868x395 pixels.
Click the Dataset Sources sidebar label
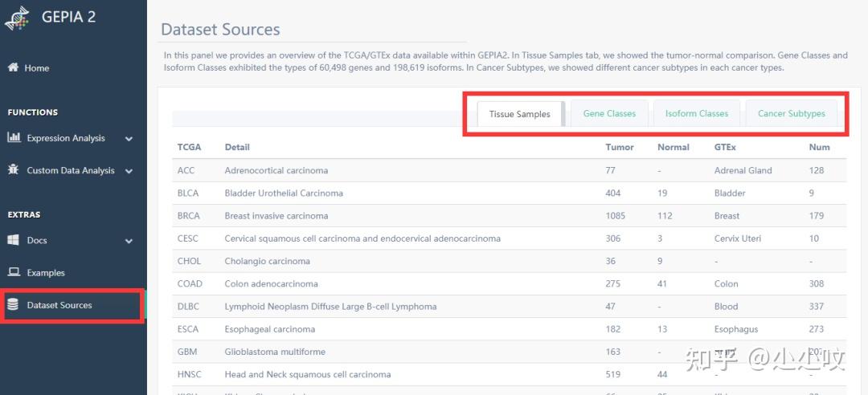pyautogui.click(x=59, y=305)
